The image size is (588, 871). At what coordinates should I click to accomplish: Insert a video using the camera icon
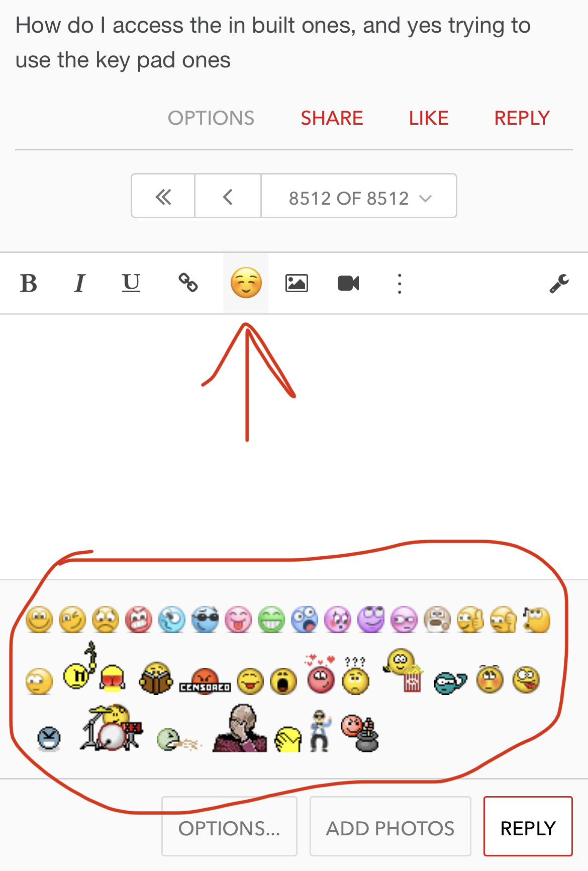[348, 283]
